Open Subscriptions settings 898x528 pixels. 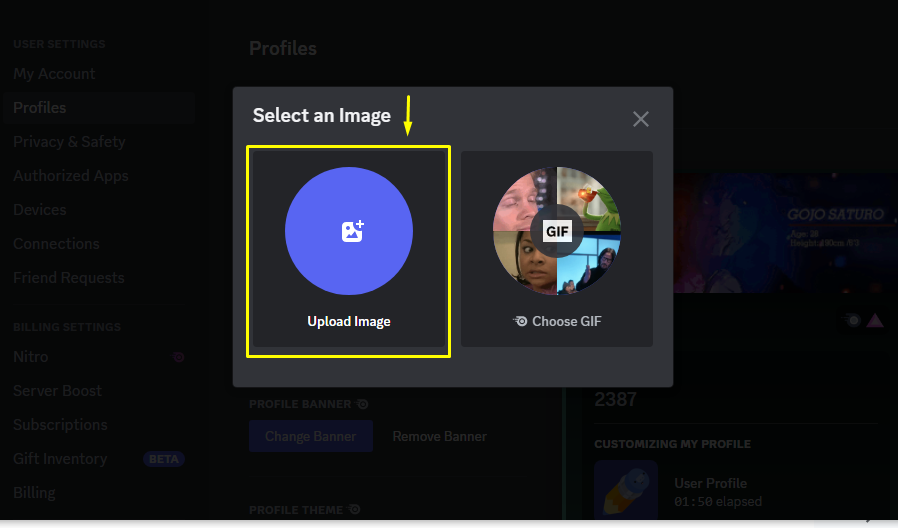pos(60,425)
